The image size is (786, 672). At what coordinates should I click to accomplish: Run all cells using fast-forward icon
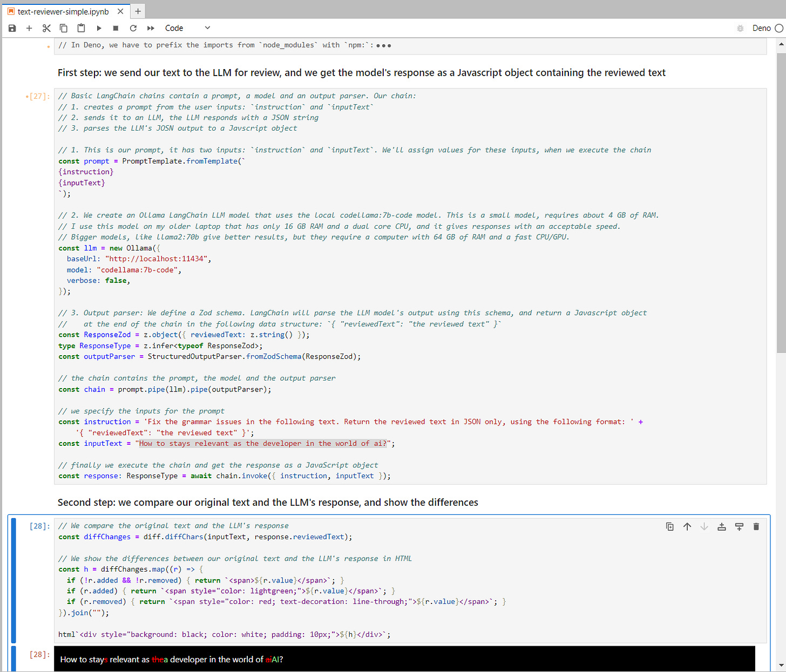click(x=150, y=28)
